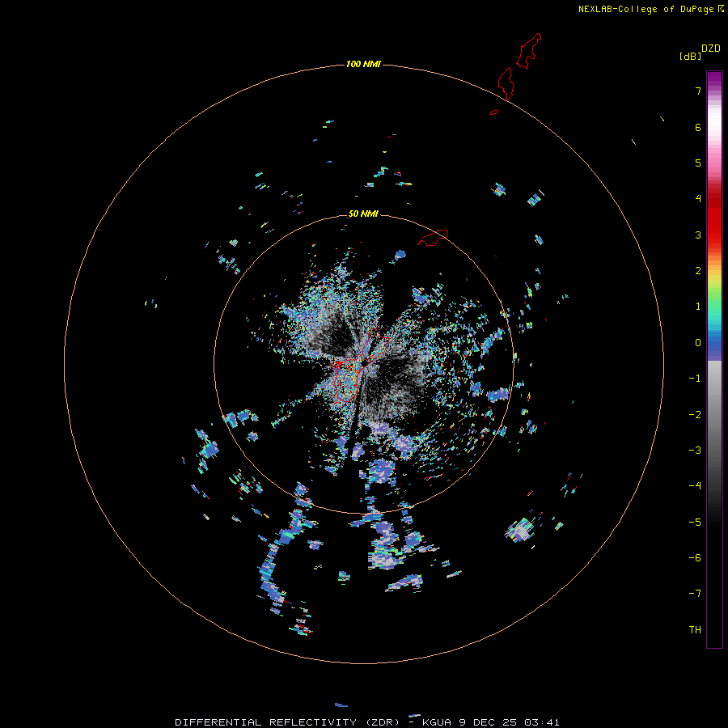Click the [dB] unit label

click(x=691, y=57)
